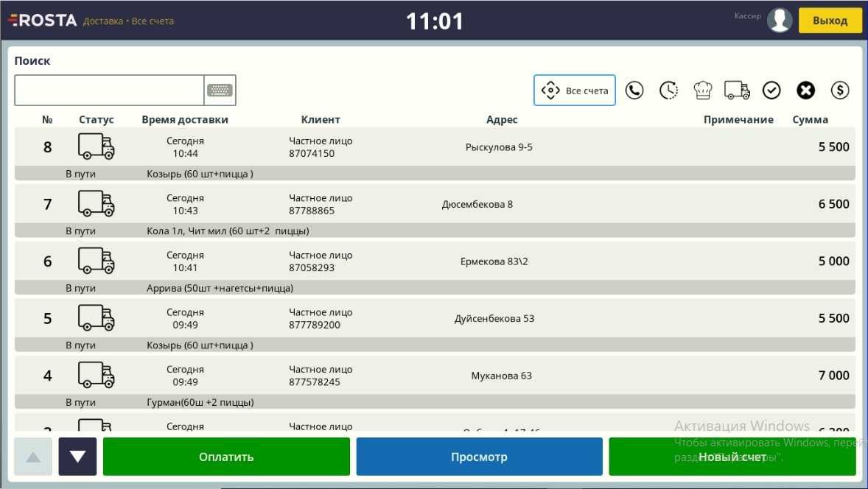868x489 pixels.
Task: Filter orders by paid dollar icon
Action: 840,90
